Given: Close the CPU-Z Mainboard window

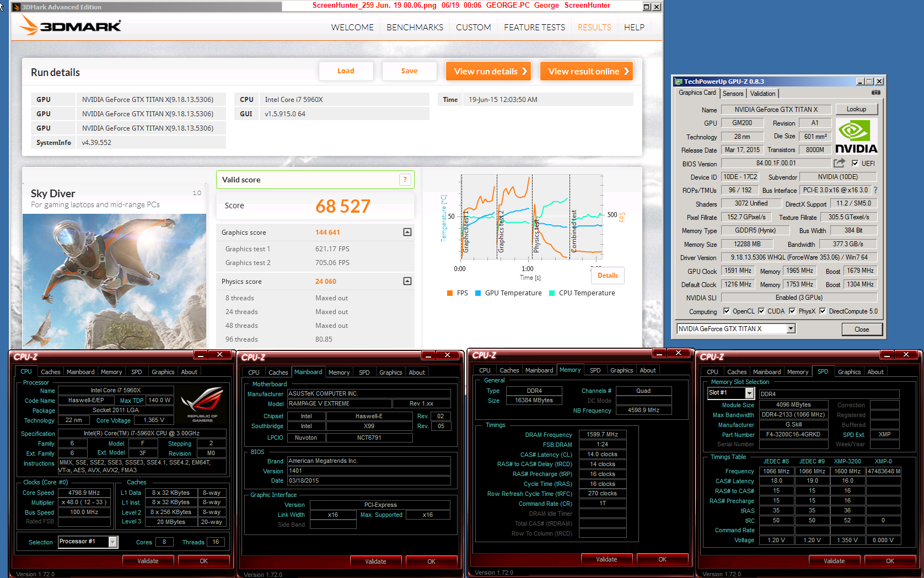Looking at the screenshot, I should (448, 355).
